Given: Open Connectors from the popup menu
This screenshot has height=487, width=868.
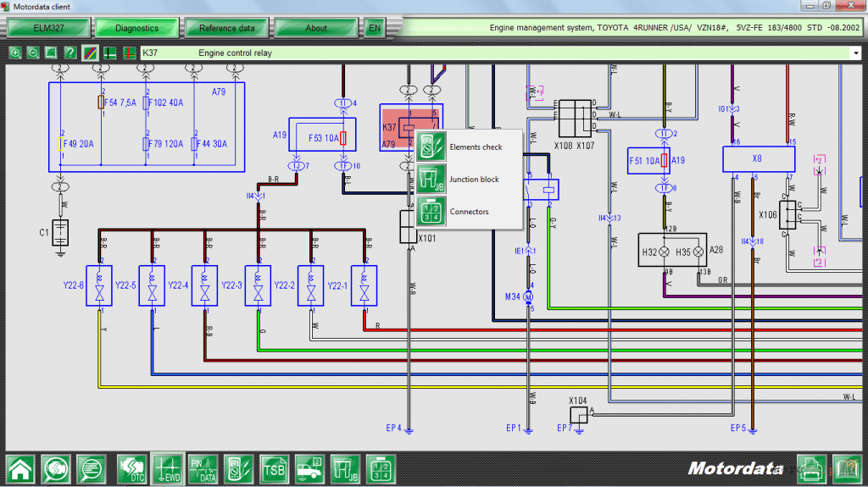Looking at the screenshot, I should point(469,212).
